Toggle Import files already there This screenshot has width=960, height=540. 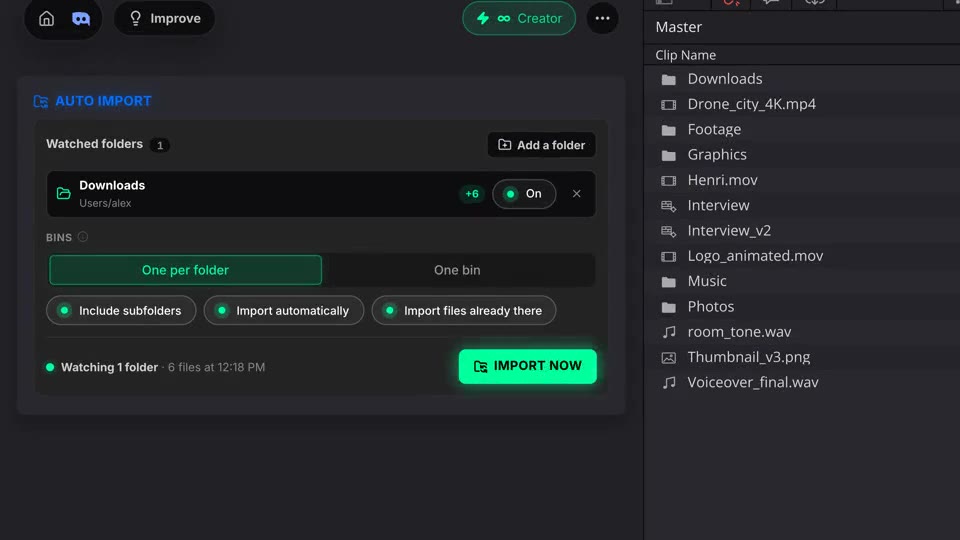point(464,311)
